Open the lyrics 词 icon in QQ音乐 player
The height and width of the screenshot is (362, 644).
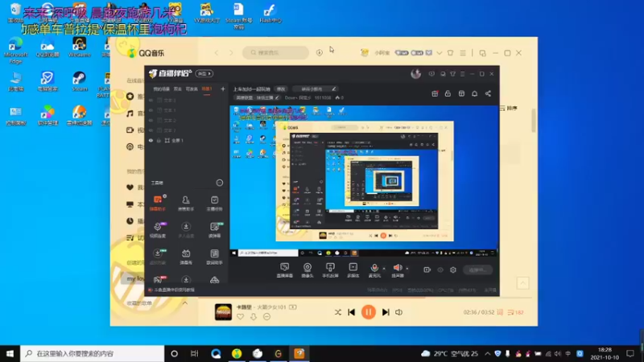click(500, 312)
